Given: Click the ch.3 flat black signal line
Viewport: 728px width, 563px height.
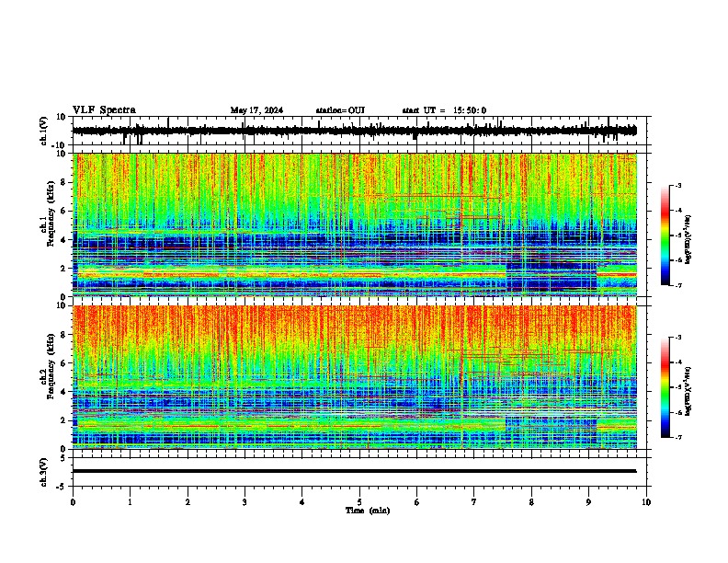Looking at the screenshot, I should (x=354, y=471).
